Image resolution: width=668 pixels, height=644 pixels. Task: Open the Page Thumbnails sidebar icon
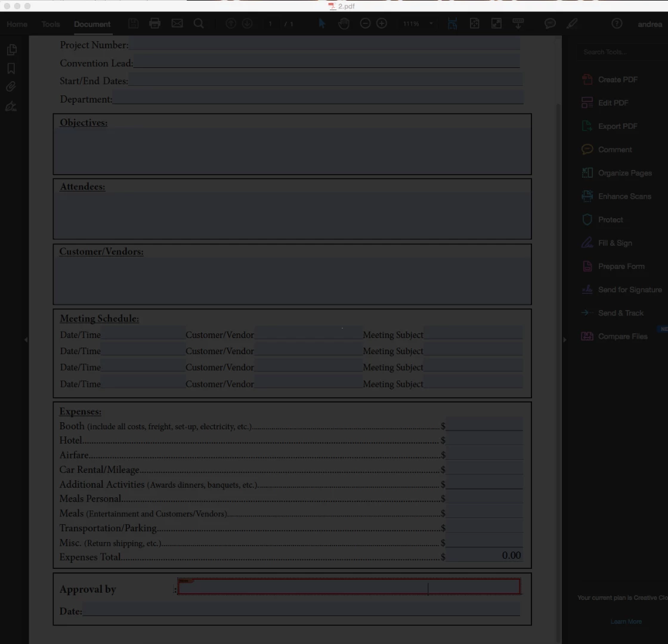click(x=11, y=50)
